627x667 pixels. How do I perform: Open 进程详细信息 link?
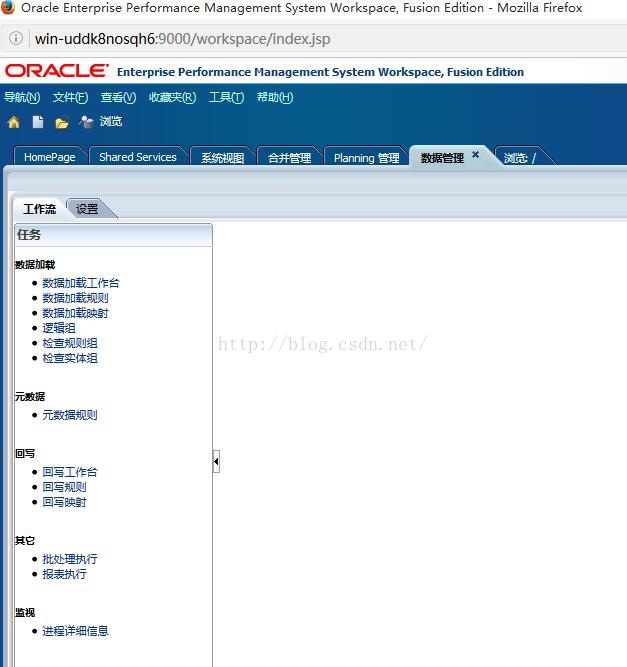click(x=75, y=631)
